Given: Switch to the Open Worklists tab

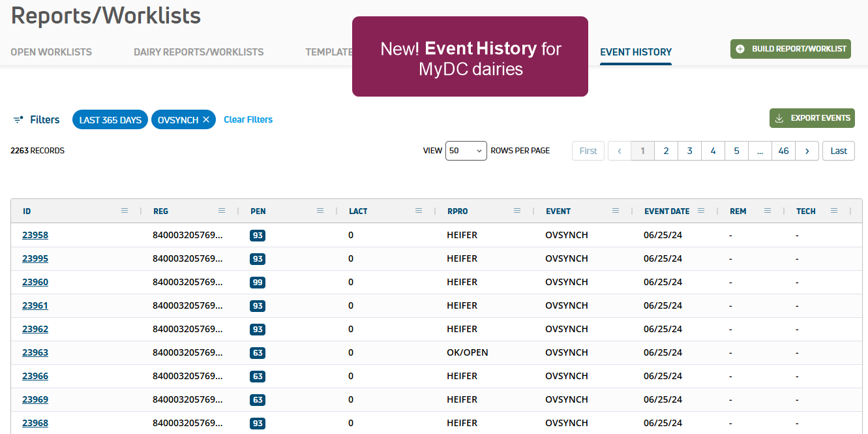Looking at the screenshot, I should pos(51,52).
